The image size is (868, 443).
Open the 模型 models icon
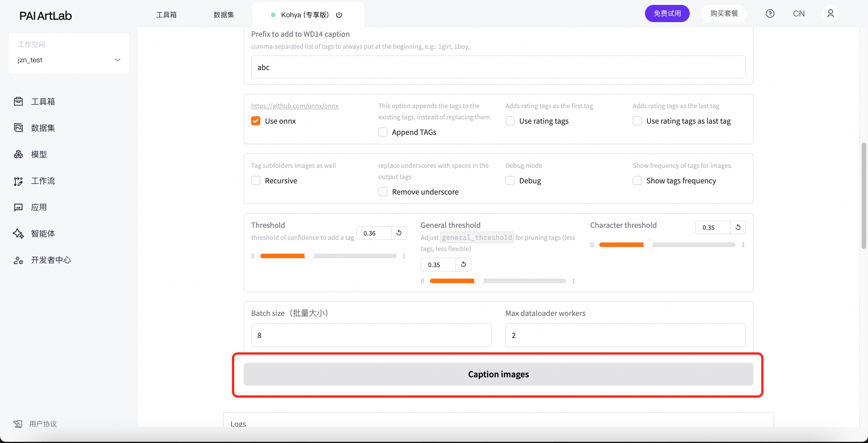click(18, 154)
